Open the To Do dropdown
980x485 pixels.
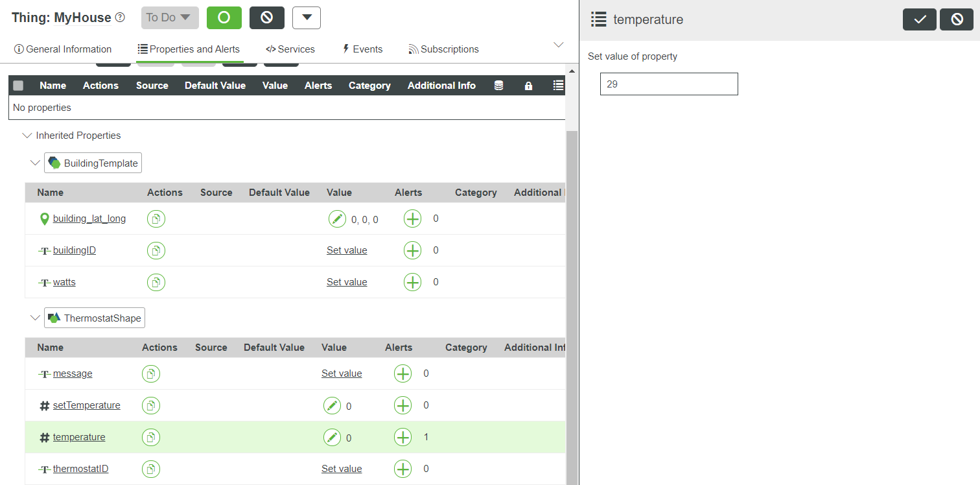169,18
